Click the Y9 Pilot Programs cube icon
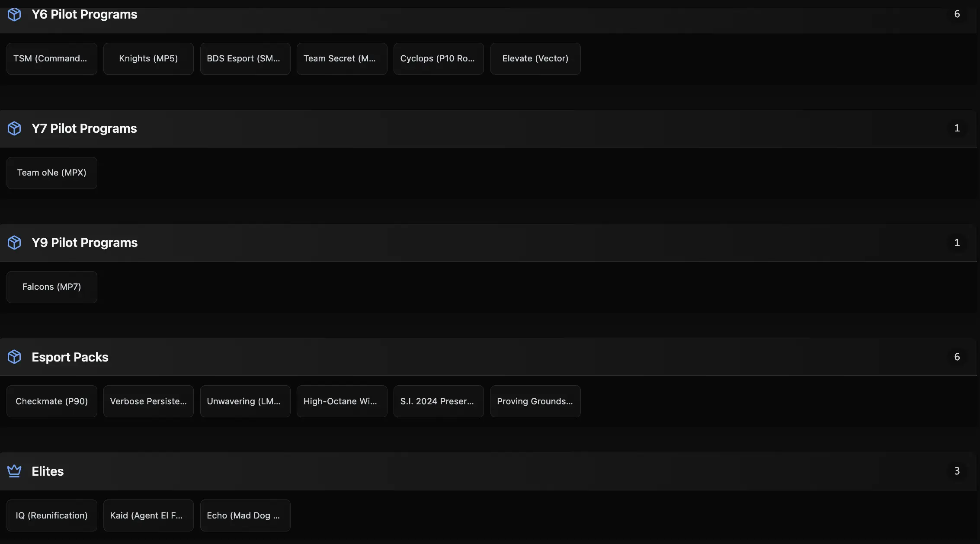The image size is (980, 544). pyautogui.click(x=14, y=243)
